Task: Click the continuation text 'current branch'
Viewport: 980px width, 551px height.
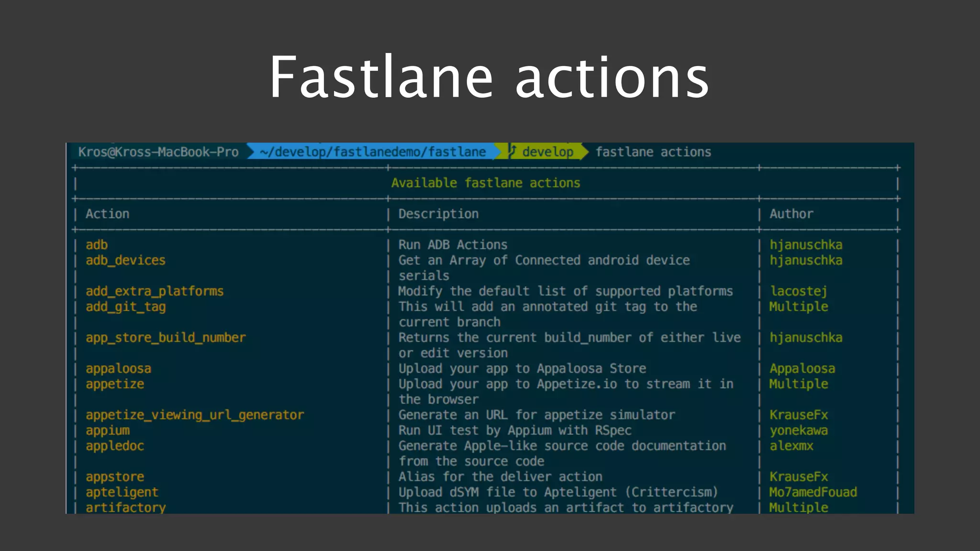Action: click(449, 322)
